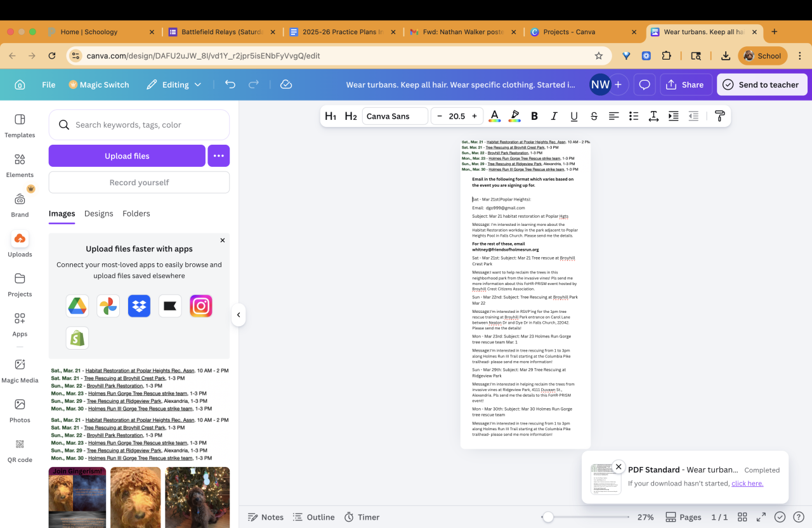Connect Dropbox app
This screenshot has height=528, width=812.
tap(139, 306)
